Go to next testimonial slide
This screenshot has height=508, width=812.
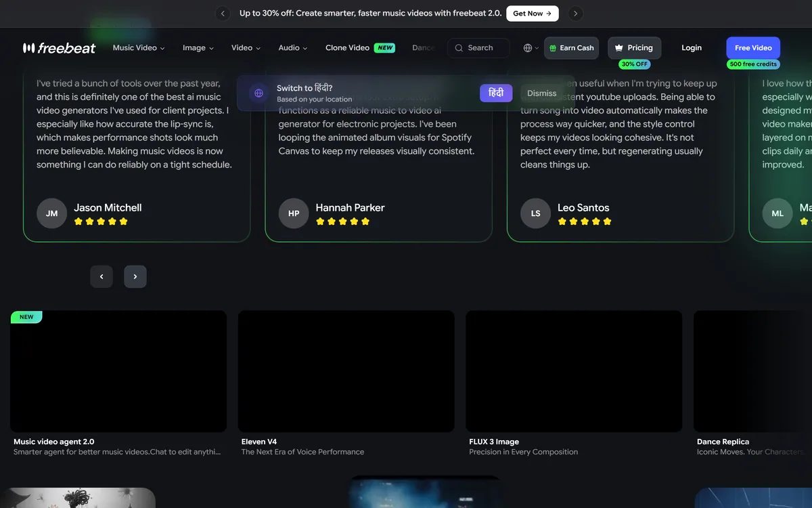[x=135, y=276]
